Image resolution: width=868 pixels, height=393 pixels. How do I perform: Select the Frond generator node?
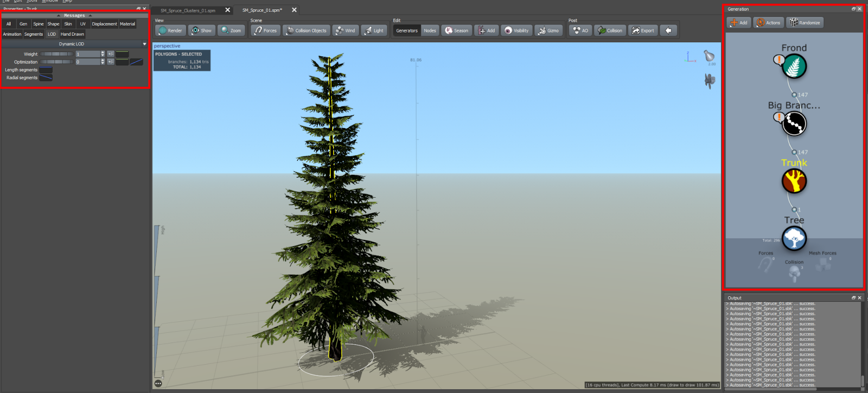[x=794, y=66]
